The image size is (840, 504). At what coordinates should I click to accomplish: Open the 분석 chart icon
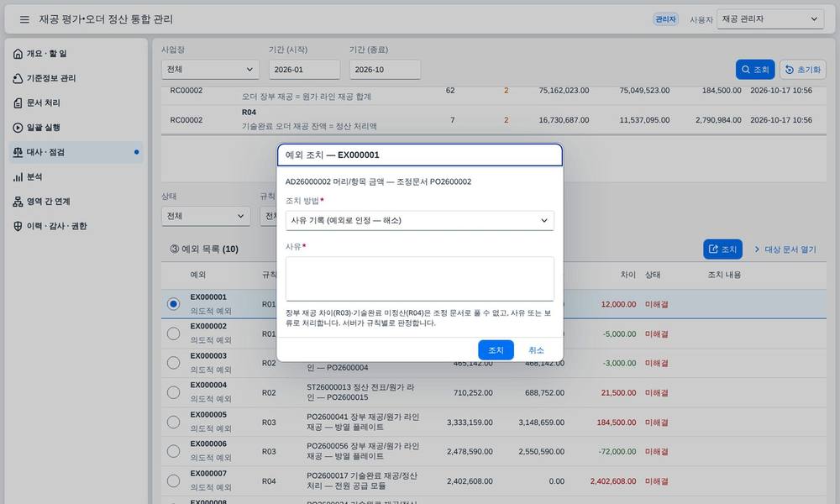[18, 176]
